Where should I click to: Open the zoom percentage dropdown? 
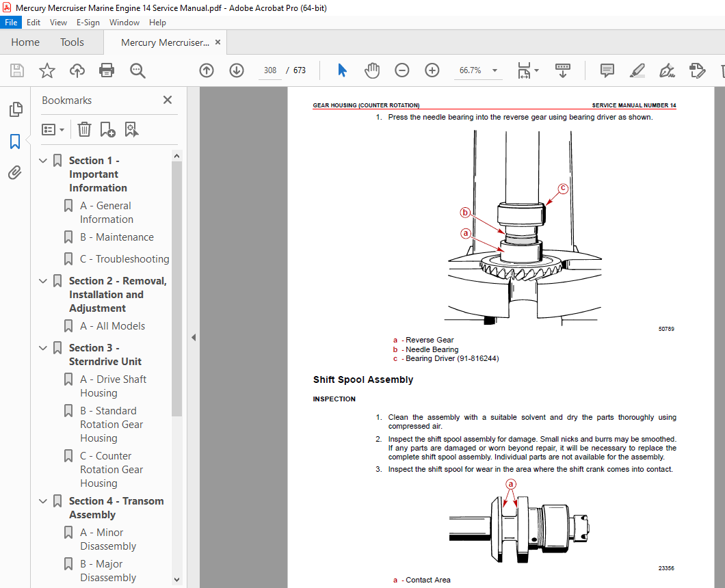point(495,70)
